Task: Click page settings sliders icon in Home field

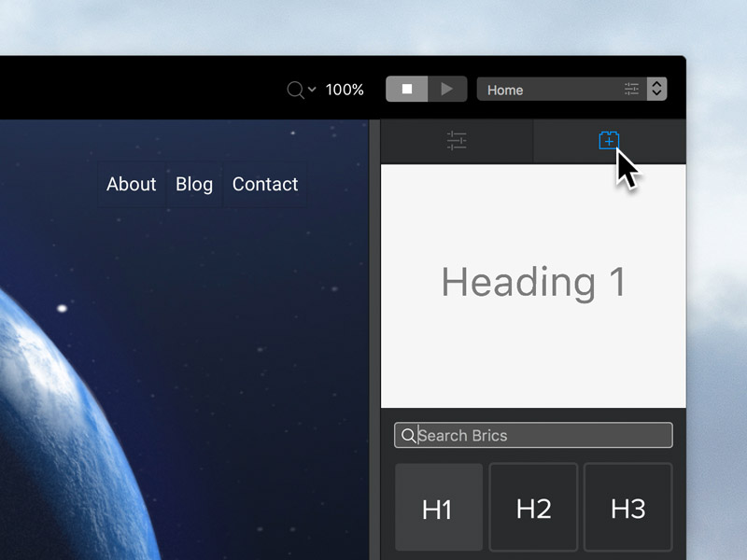Action: click(632, 89)
